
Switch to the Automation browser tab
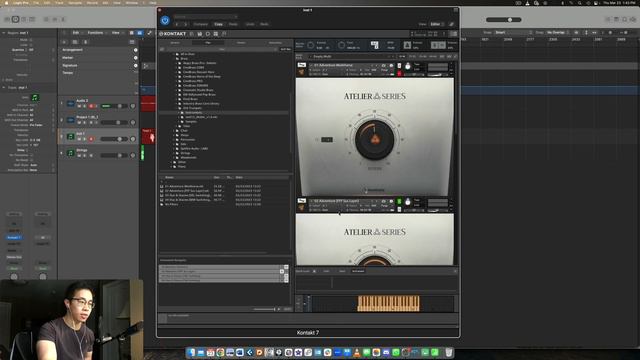click(x=275, y=42)
